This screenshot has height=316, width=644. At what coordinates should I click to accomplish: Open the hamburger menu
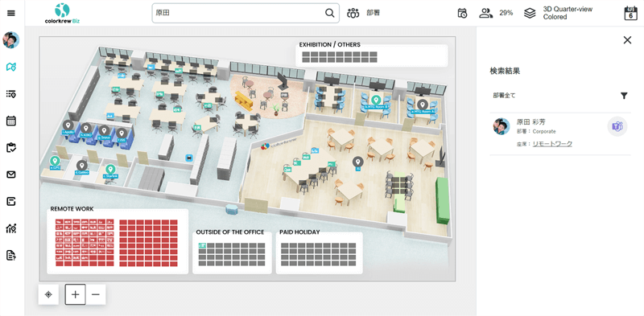[x=11, y=13]
